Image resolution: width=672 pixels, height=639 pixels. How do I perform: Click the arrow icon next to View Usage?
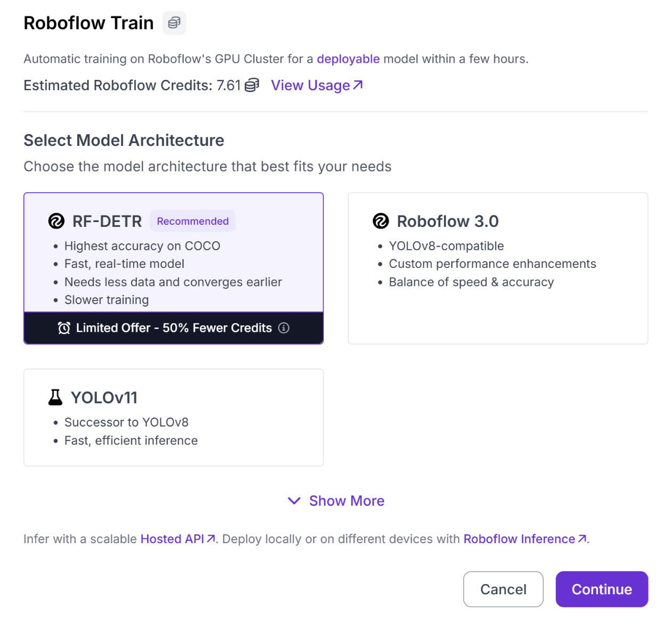pos(358,85)
